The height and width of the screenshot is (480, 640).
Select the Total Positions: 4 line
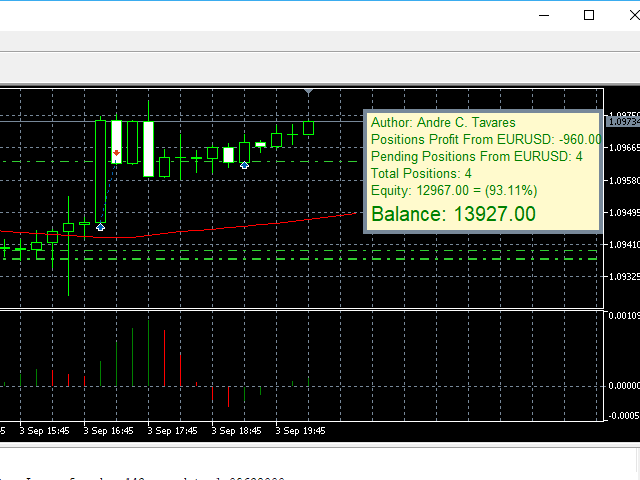coord(420,174)
